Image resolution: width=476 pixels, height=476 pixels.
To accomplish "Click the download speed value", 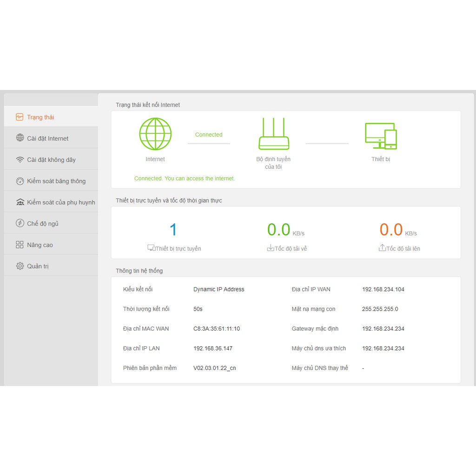I will 279,230.
